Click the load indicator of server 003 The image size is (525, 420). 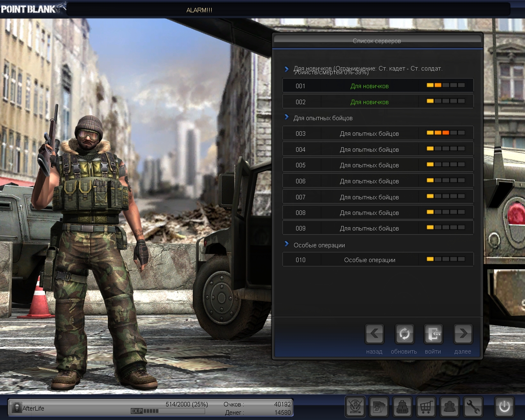446,133
